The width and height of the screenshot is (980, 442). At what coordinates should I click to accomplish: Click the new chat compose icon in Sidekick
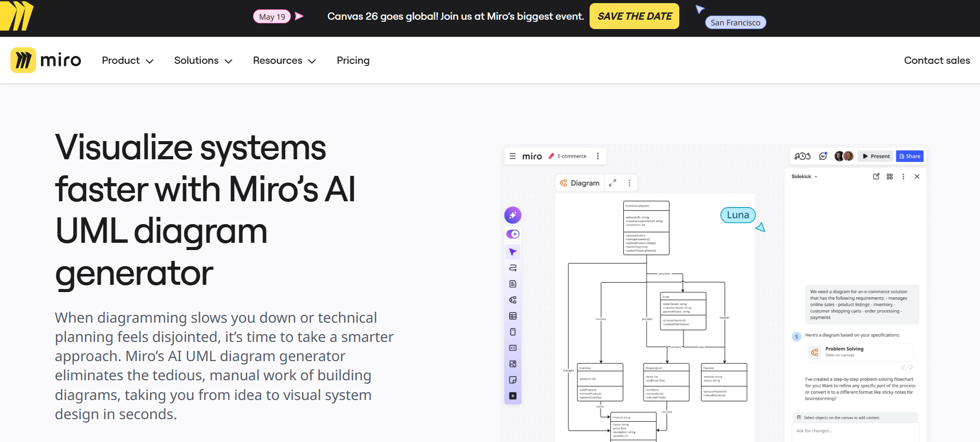click(876, 176)
